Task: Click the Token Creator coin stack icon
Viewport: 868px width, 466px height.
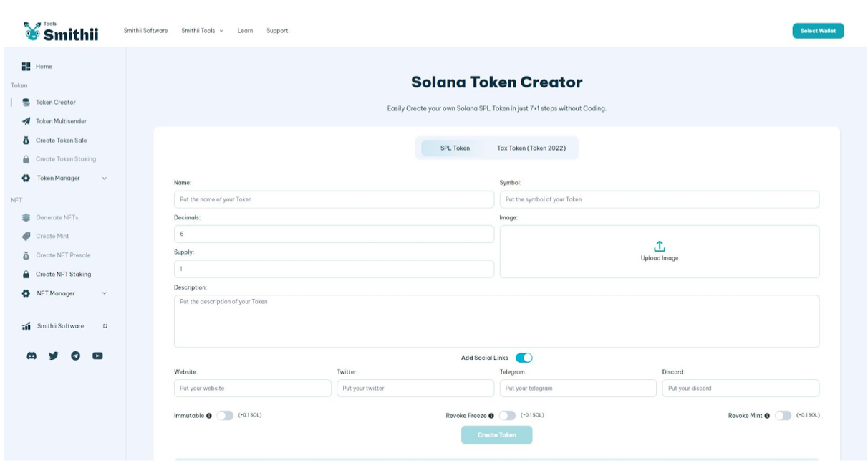Action: (x=26, y=103)
